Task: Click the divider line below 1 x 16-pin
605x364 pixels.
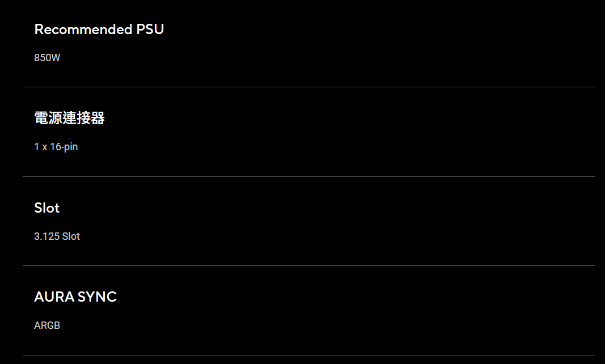Action: click(308, 176)
